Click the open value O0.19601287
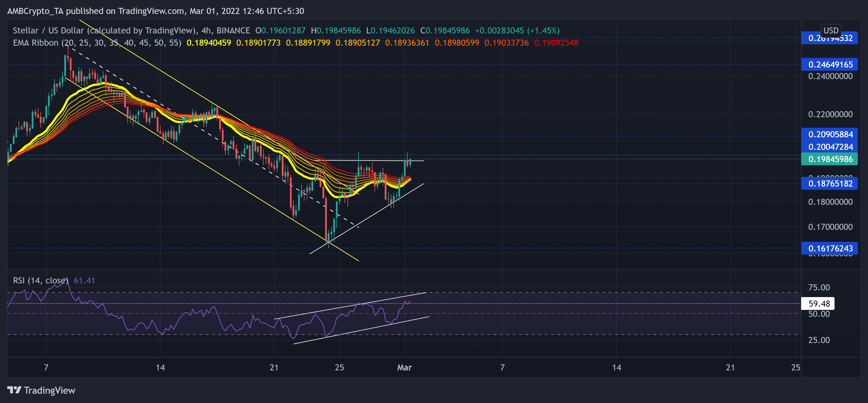The width and height of the screenshot is (868, 403). point(280,30)
